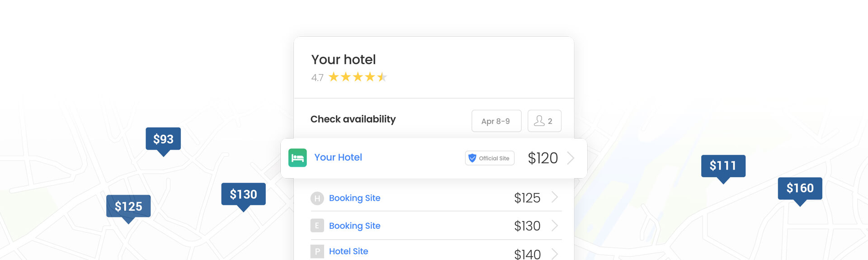Expand the Your Hotel $120 chevron

pos(571,158)
